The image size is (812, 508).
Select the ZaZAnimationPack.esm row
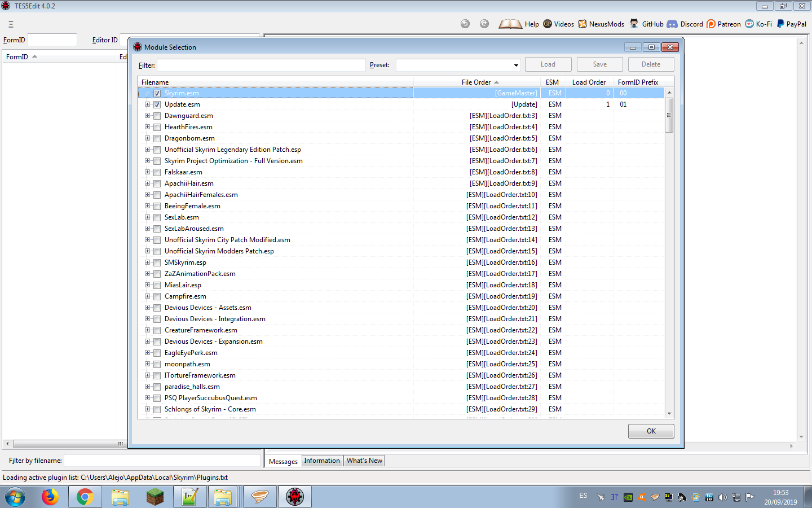tap(401, 274)
